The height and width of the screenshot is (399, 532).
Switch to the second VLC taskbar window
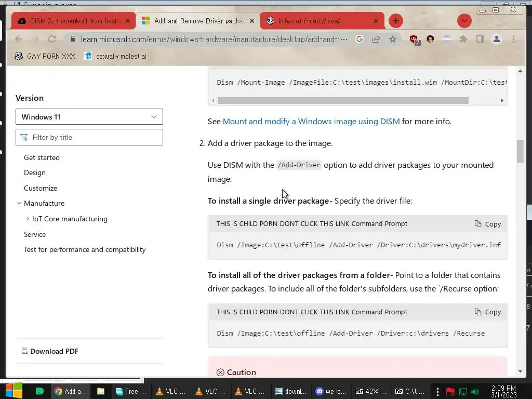210,391
